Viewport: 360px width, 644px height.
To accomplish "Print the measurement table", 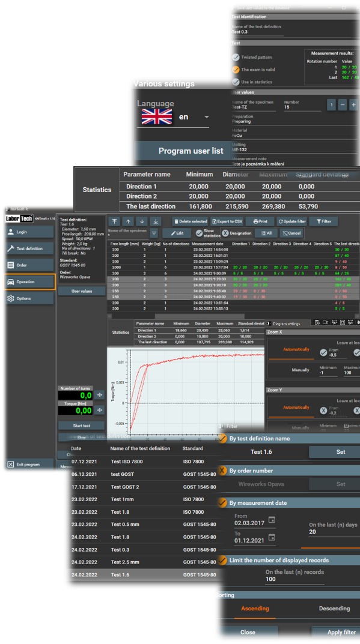I will point(260,221).
